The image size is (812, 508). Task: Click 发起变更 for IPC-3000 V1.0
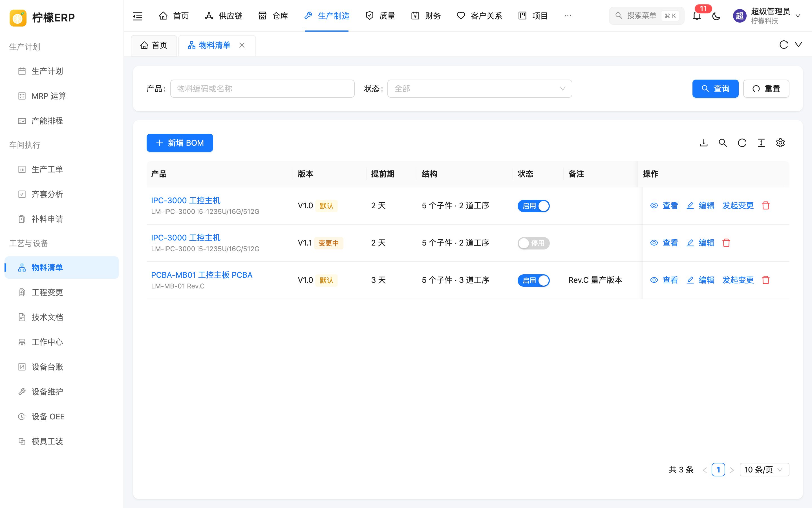[x=738, y=205]
